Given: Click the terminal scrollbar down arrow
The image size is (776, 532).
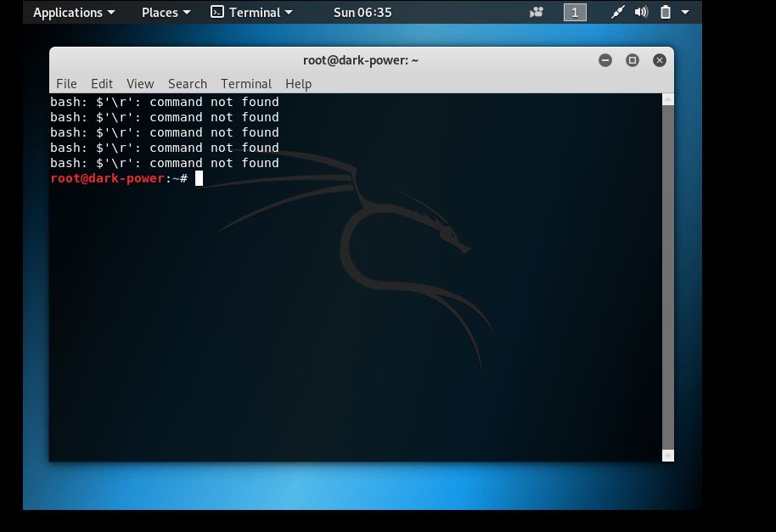Looking at the screenshot, I should pos(667,456).
